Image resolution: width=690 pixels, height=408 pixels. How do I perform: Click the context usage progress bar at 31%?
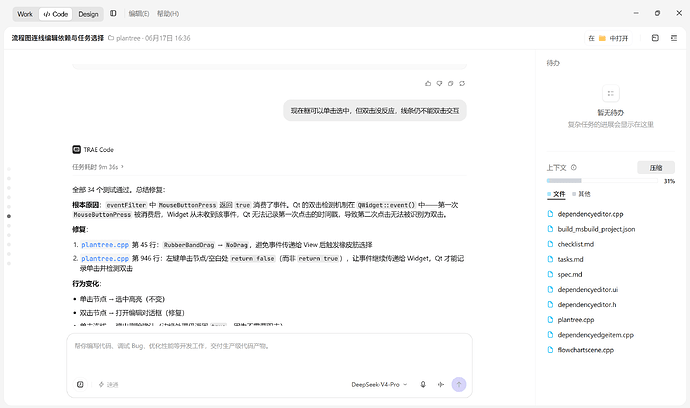coord(602,181)
